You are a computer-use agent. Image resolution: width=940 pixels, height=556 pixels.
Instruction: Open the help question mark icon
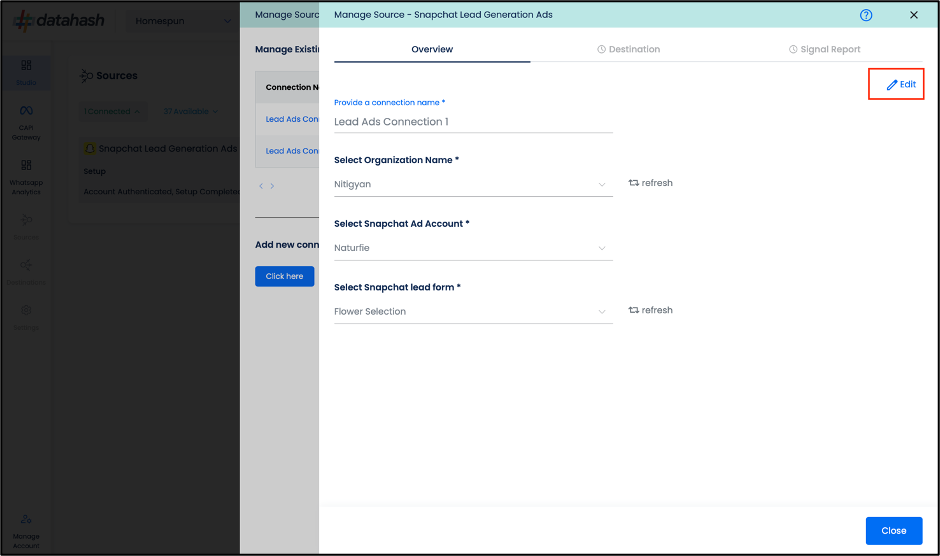866,15
